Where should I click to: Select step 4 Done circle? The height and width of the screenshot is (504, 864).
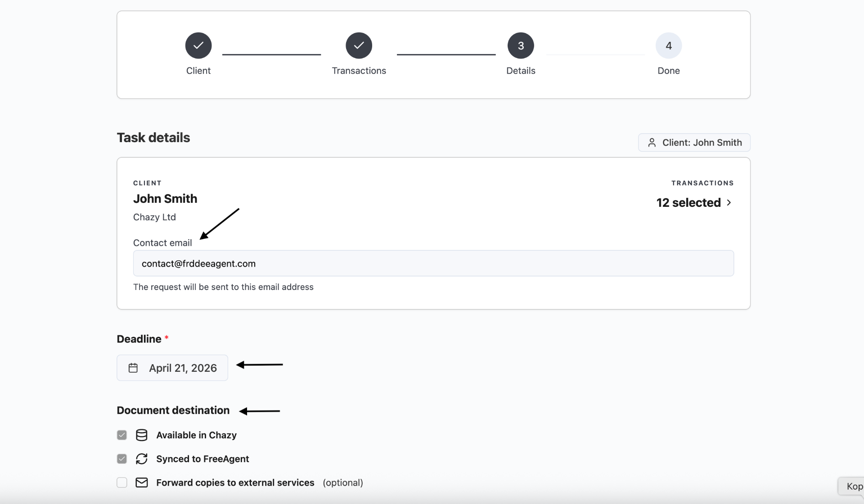[x=669, y=45]
